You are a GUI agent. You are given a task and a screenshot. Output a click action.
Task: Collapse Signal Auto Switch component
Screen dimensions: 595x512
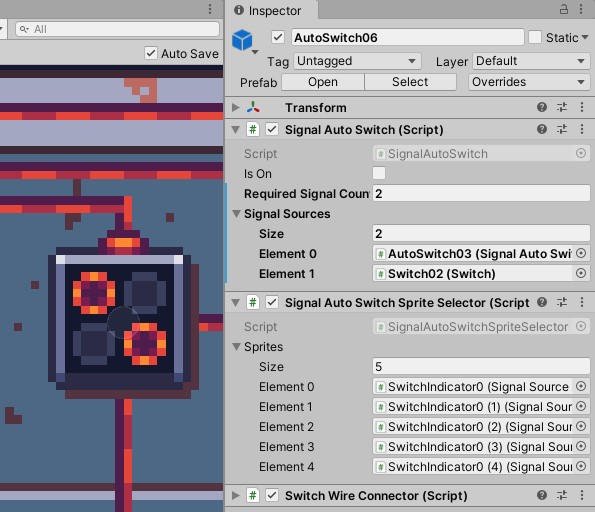236,130
